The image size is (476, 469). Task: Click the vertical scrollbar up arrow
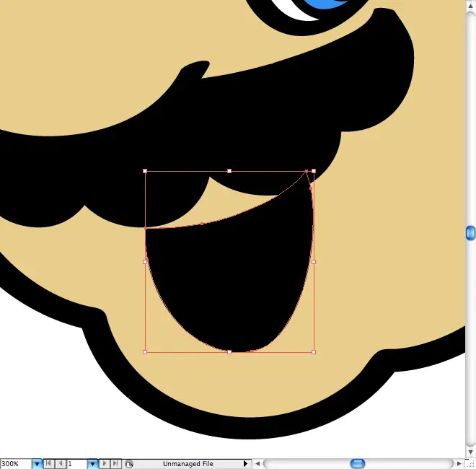[470, 6]
